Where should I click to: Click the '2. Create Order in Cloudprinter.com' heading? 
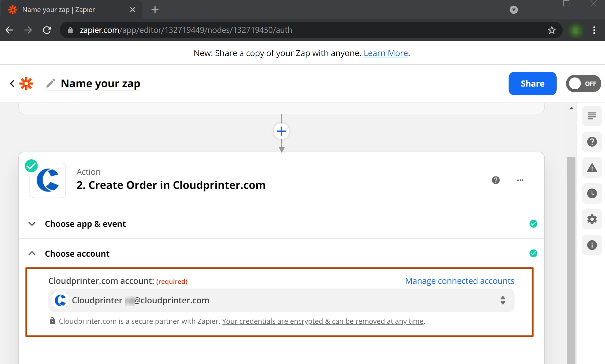pos(171,185)
